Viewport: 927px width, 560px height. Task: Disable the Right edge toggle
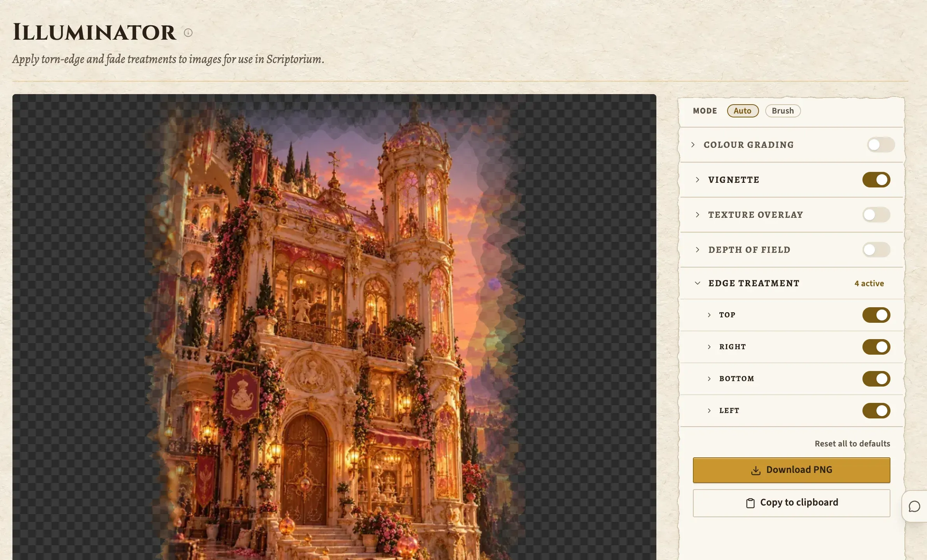[876, 347]
